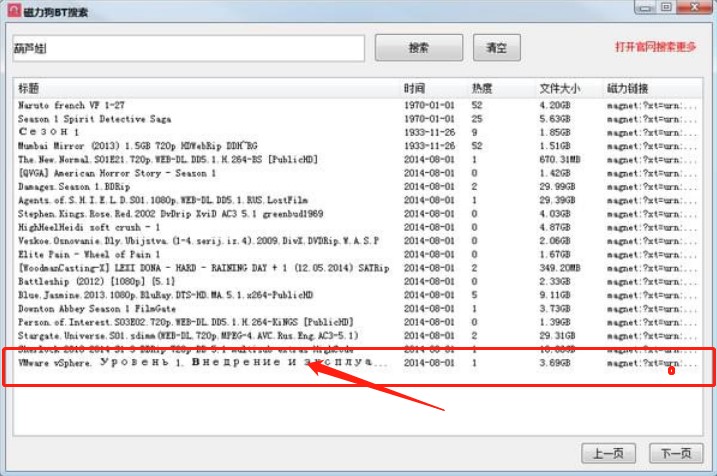Select row Veskoe.Osnovanie.Dly.Ubijstva
Screen dimensions: 717x476
point(358,241)
